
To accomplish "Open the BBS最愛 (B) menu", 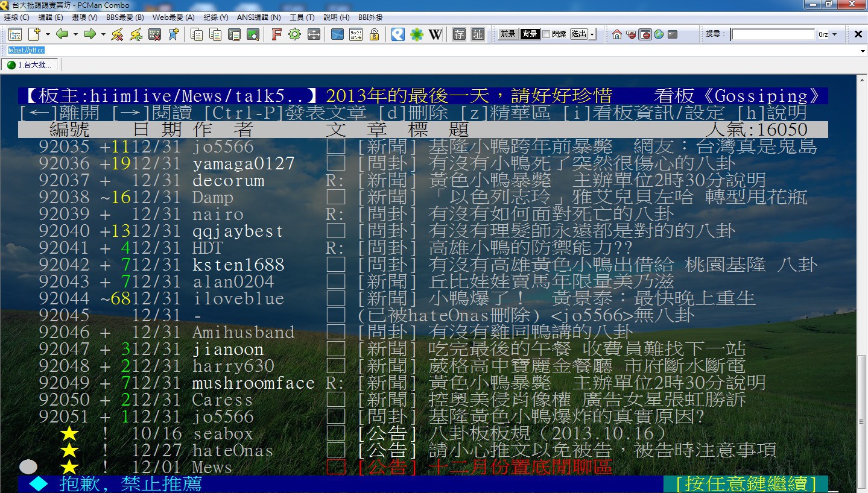I will (x=125, y=17).
